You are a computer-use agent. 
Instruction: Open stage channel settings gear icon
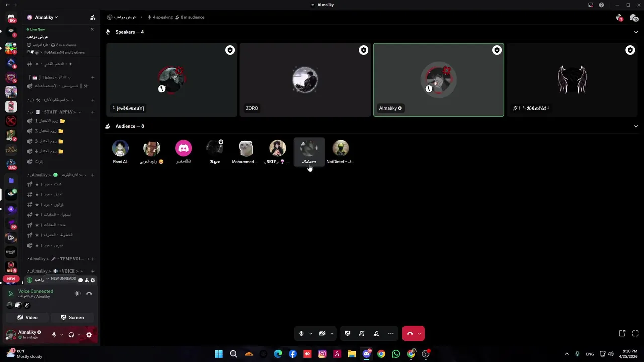coord(93,280)
